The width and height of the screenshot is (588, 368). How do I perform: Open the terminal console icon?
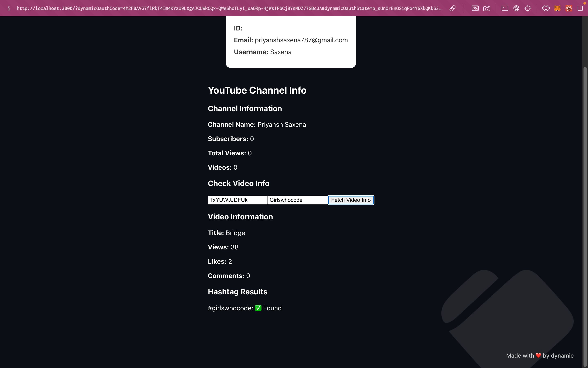pyautogui.click(x=505, y=8)
